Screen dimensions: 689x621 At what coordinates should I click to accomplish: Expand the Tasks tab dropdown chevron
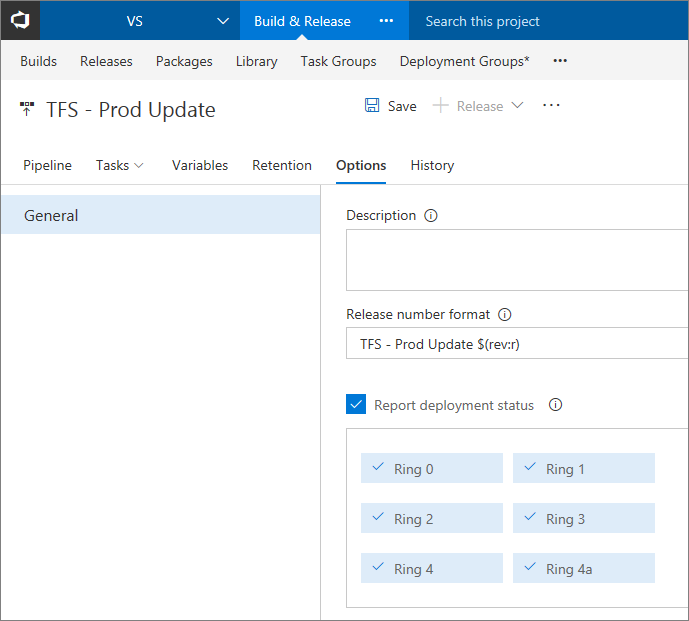coord(139,165)
